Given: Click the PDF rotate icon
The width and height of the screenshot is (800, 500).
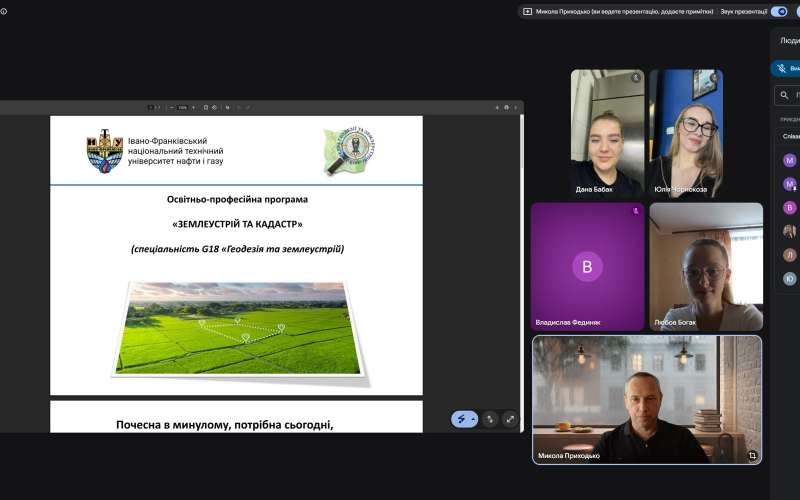Looking at the screenshot, I should [214, 107].
